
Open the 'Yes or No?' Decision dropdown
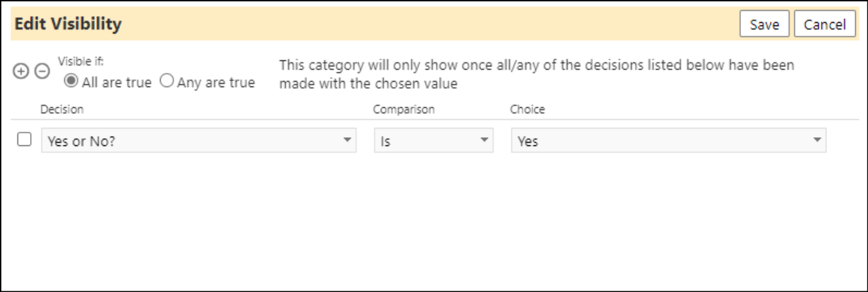click(199, 141)
